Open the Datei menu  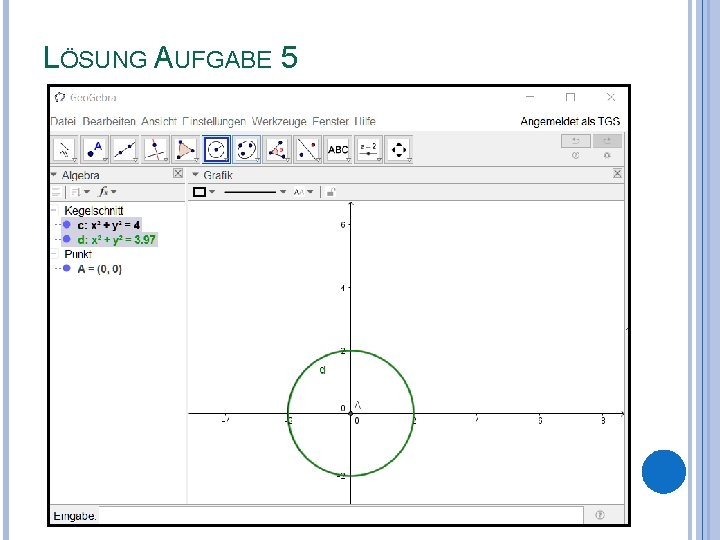point(63,121)
